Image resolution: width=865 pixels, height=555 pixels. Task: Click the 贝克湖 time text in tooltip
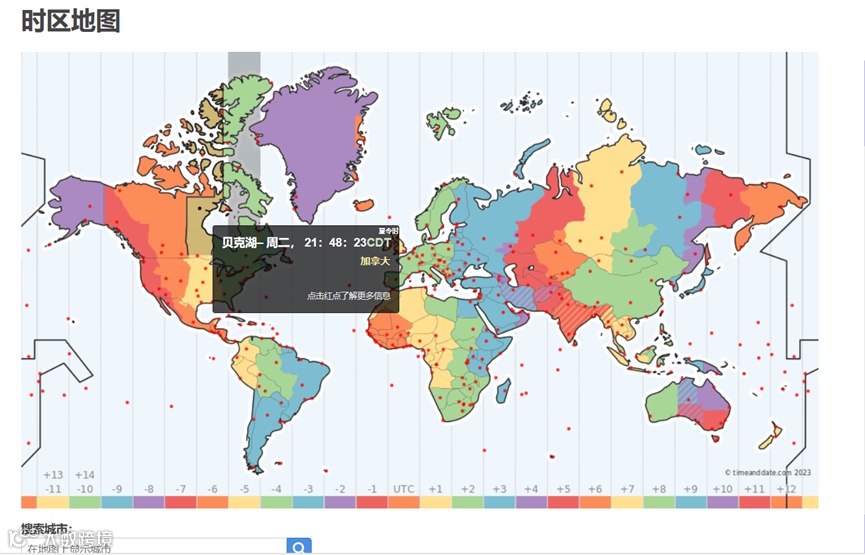306,243
